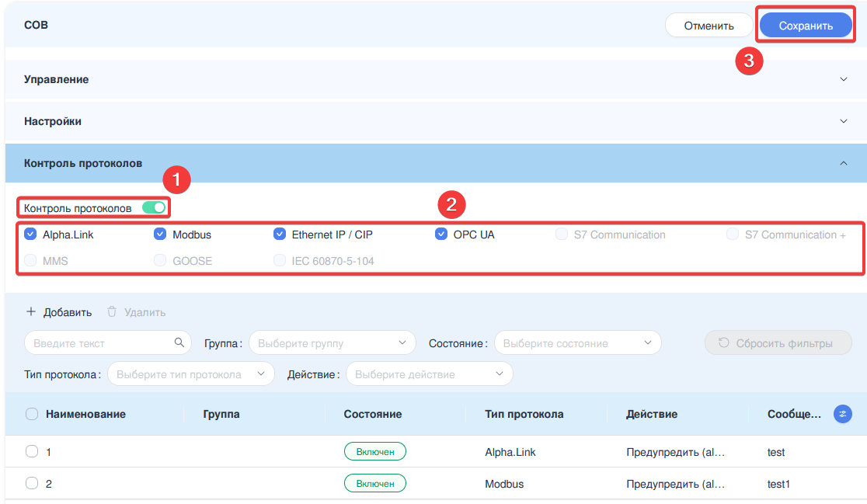Click the trash icon next to Удалить
The width and height of the screenshot is (867, 504).
(112, 312)
